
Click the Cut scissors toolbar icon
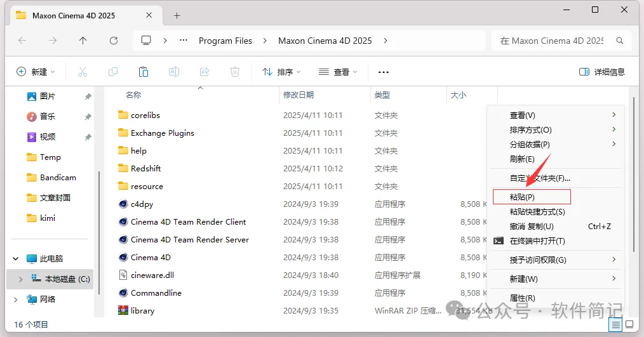(x=83, y=72)
